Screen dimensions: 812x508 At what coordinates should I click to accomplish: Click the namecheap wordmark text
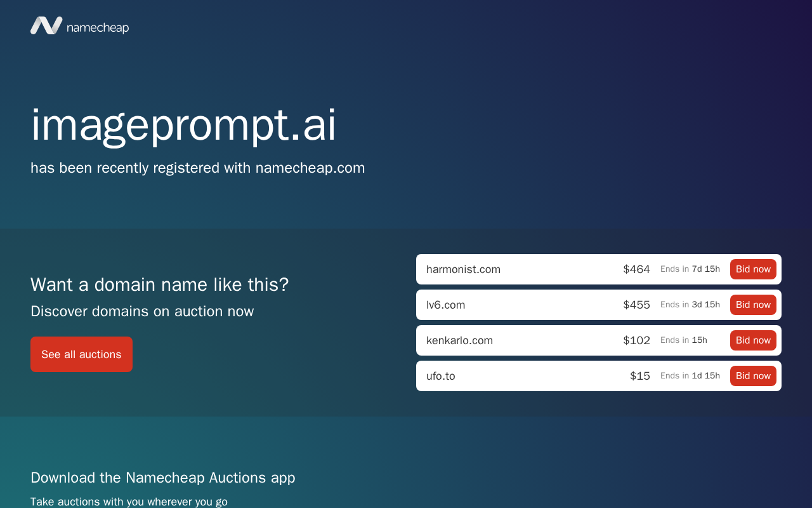click(98, 27)
